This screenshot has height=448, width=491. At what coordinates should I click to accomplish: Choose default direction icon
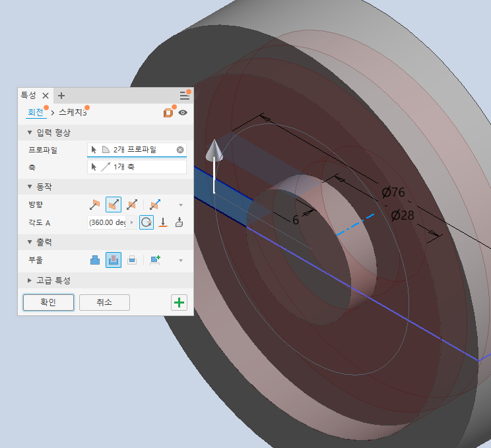(94, 205)
